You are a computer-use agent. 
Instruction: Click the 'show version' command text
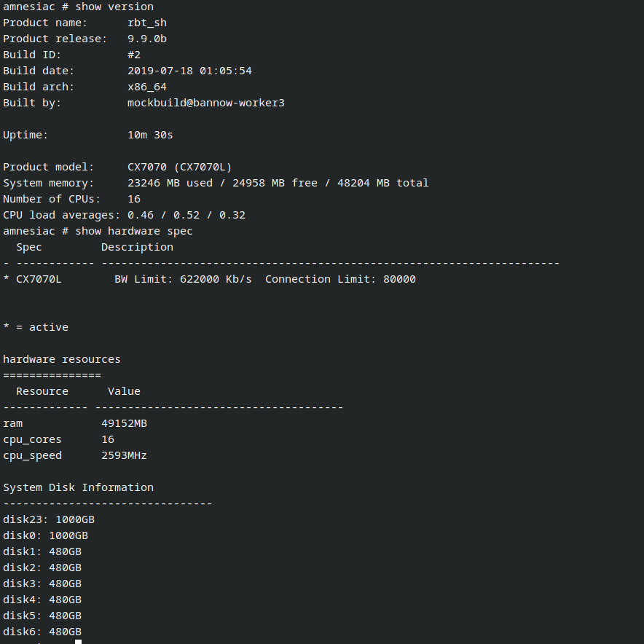(x=114, y=7)
